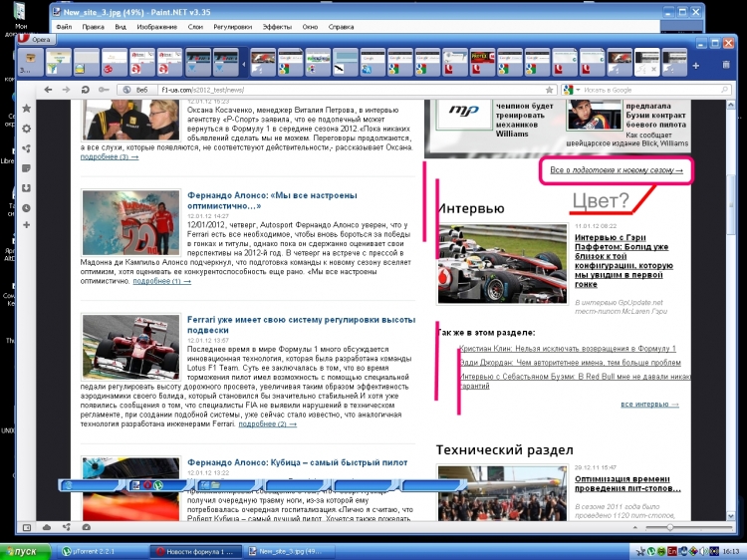Viewport: 747px width, 560px height.
Task: Click the Opera Link cloud icon
Action: pyautogui.click(x=47, y=527)
